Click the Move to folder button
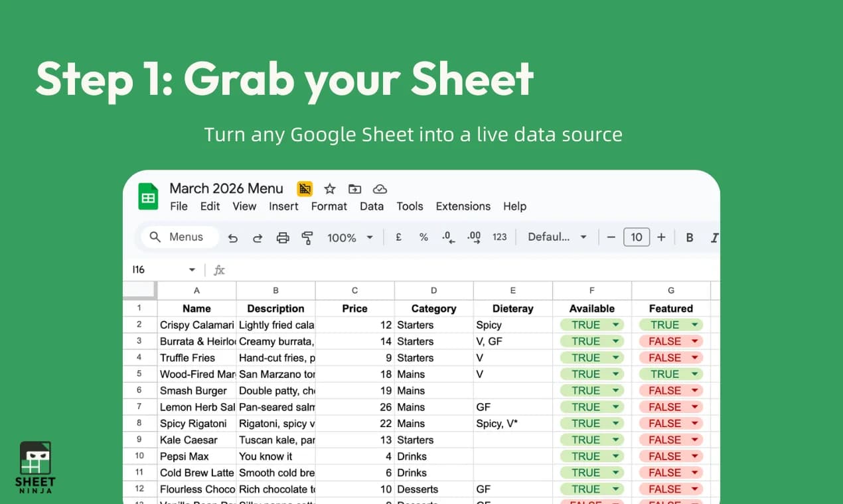This screenshot has width=843, height=504. (354, 189)
